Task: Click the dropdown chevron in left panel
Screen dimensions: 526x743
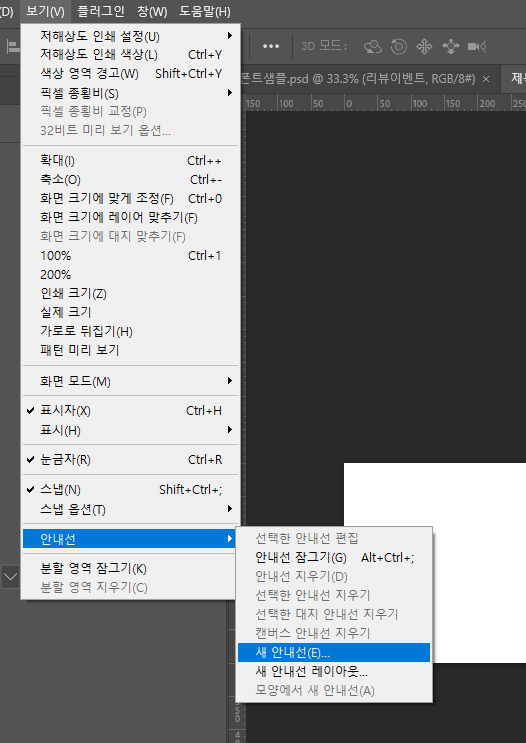Action: (10, 577)
